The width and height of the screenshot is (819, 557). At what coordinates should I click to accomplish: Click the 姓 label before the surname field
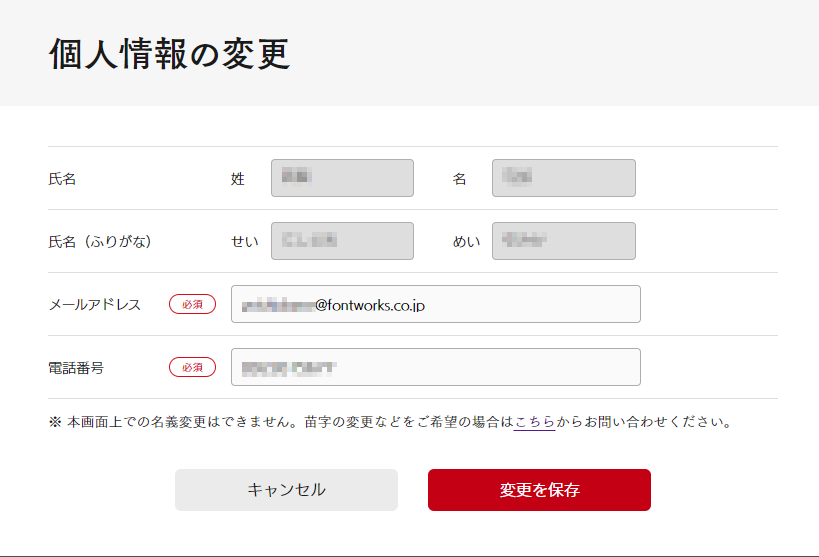click(x=238, y=179)
